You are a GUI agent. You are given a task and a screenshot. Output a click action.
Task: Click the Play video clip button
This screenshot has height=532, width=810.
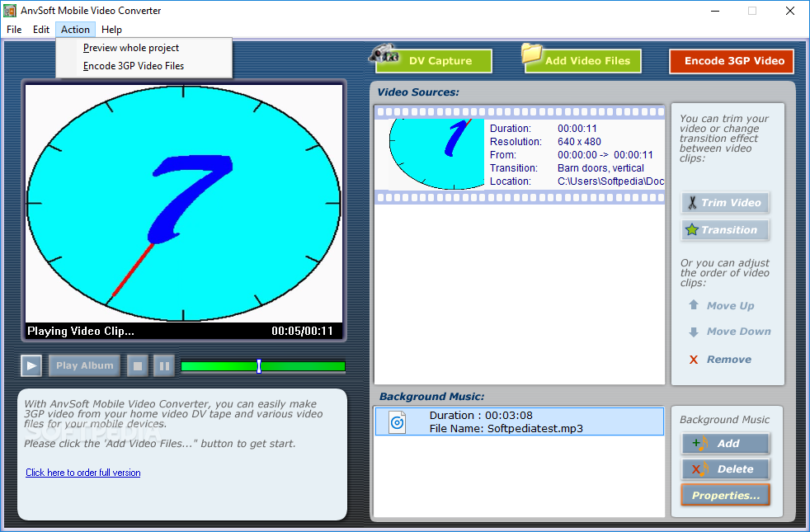click(31, 365)
